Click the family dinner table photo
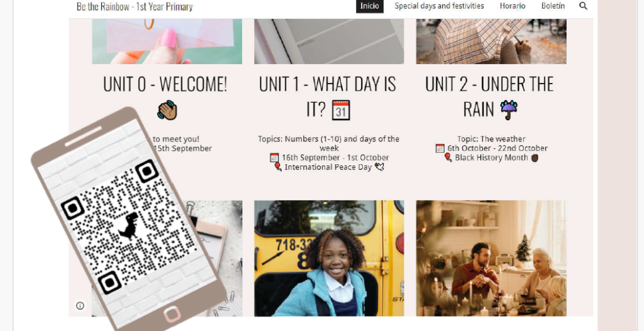This screenshot has height=331, width=644. click(x=491, y=258)
